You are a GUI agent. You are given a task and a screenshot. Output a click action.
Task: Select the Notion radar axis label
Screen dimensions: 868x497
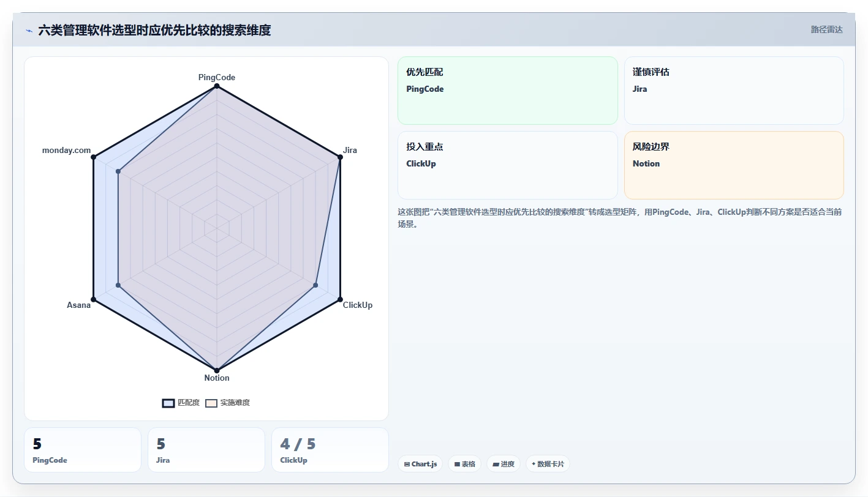point(217,378)
